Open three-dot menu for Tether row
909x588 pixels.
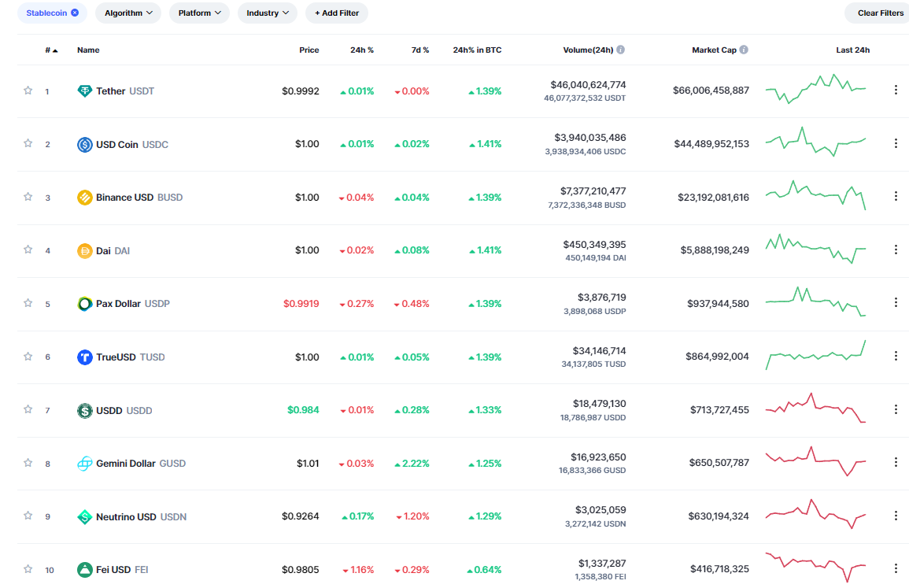[895, 90]
